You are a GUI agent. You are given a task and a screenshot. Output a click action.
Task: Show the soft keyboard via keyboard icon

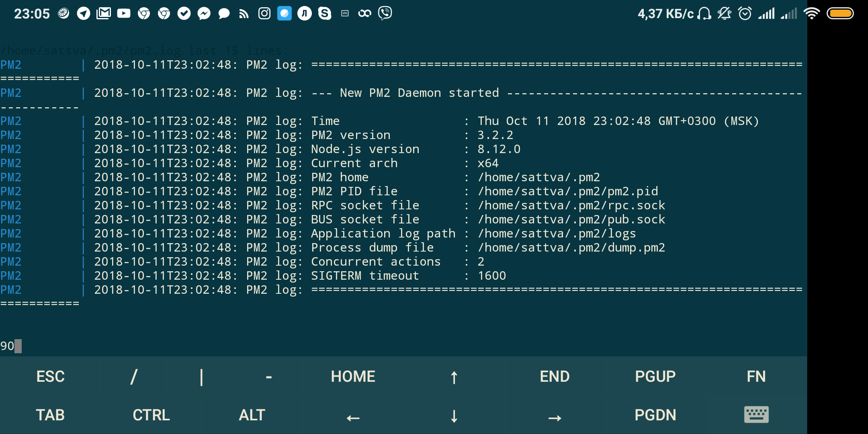click(x=756, y=415)
